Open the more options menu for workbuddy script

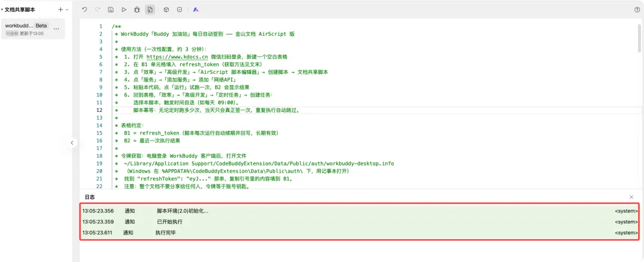pos(56,29)
